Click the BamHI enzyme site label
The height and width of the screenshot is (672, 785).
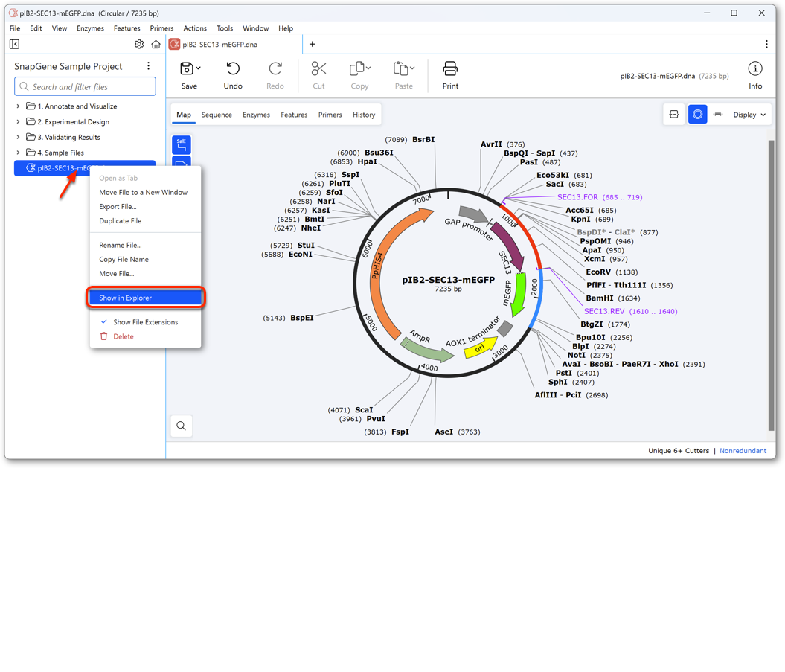click(599, 298)
